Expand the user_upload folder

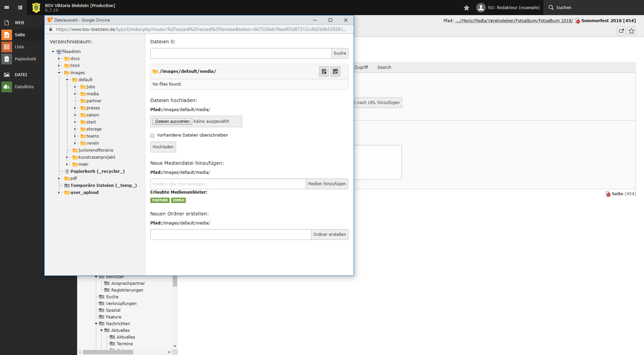click(x=59, y=193)
